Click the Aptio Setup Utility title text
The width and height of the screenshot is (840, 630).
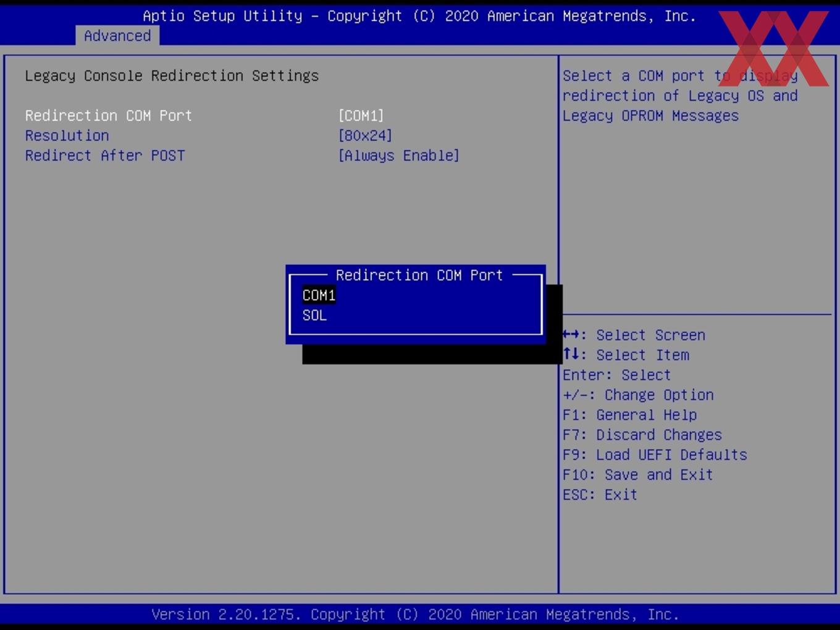419,16
